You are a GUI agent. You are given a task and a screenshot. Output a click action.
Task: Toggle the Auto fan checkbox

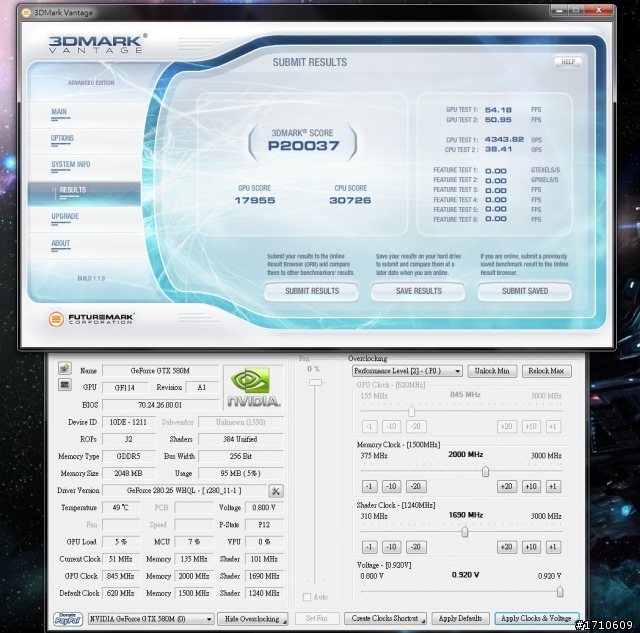click(x=307, y=597)
